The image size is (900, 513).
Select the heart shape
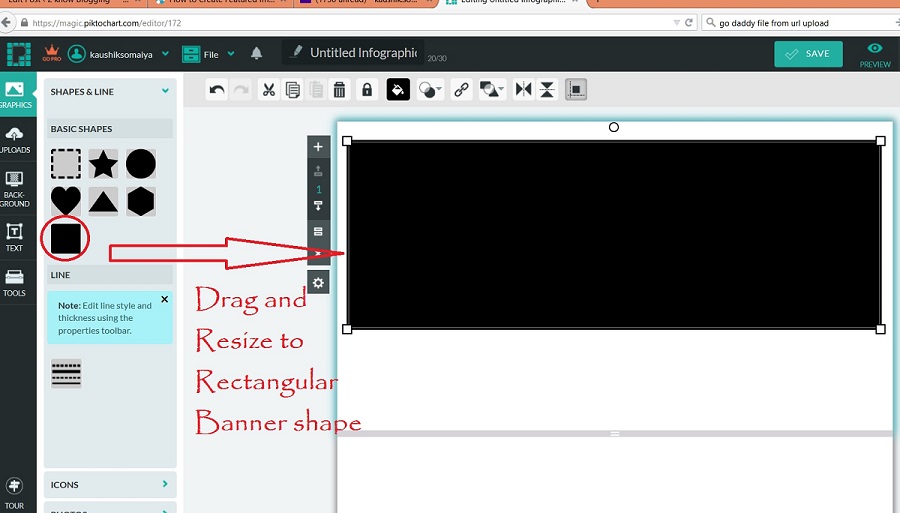pyautogui.click(x=66, y=201)
